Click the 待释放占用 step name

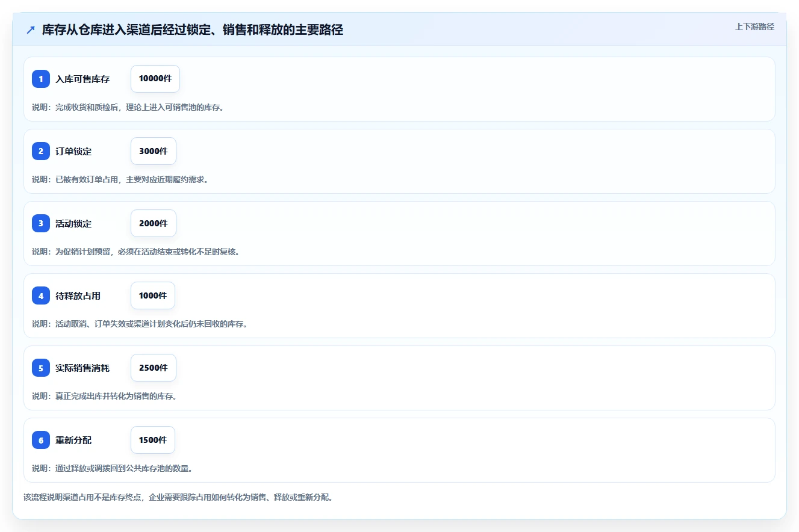click(78, 295)
